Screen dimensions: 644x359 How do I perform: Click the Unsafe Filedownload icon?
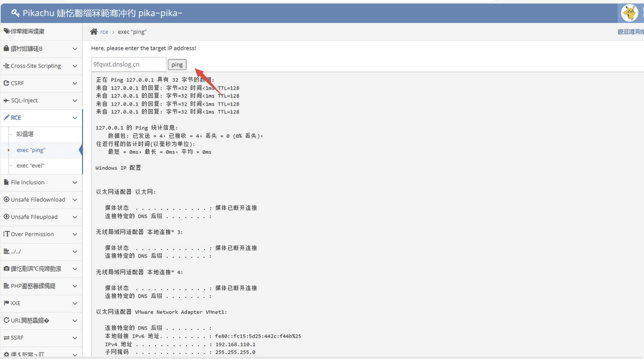pyautogui.click(x=6, y=200)
